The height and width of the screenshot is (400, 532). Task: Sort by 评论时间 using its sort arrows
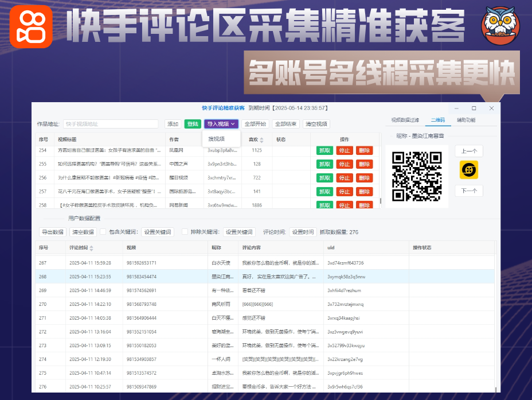click(91, 248)
